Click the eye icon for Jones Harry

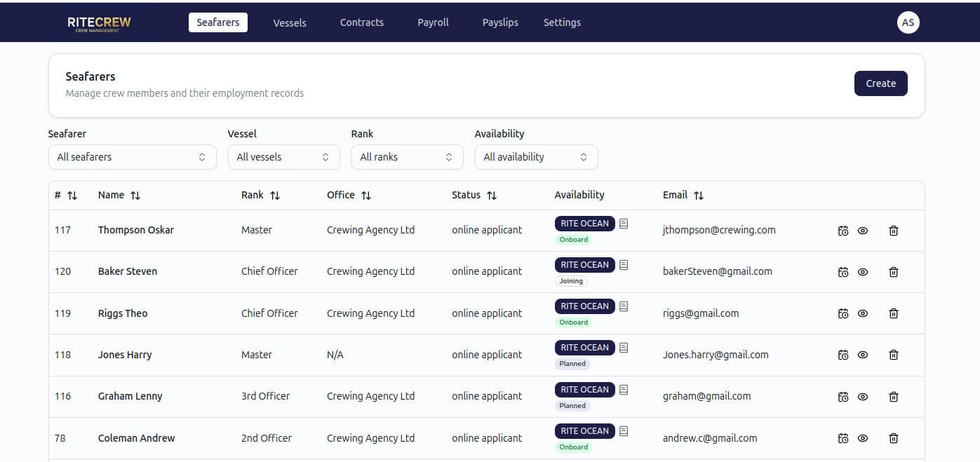(863, 355)
